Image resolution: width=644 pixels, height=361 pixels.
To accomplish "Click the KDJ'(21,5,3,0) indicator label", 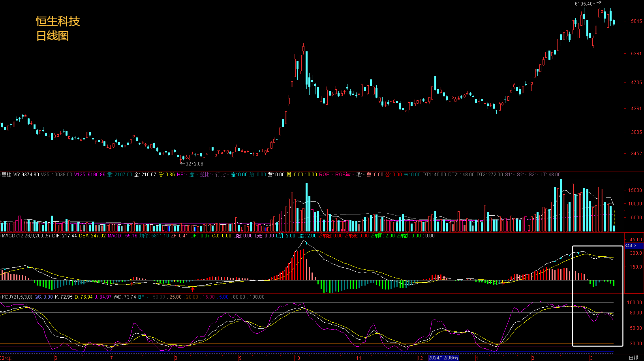I will pyautogui.click(x=17, y=297).
